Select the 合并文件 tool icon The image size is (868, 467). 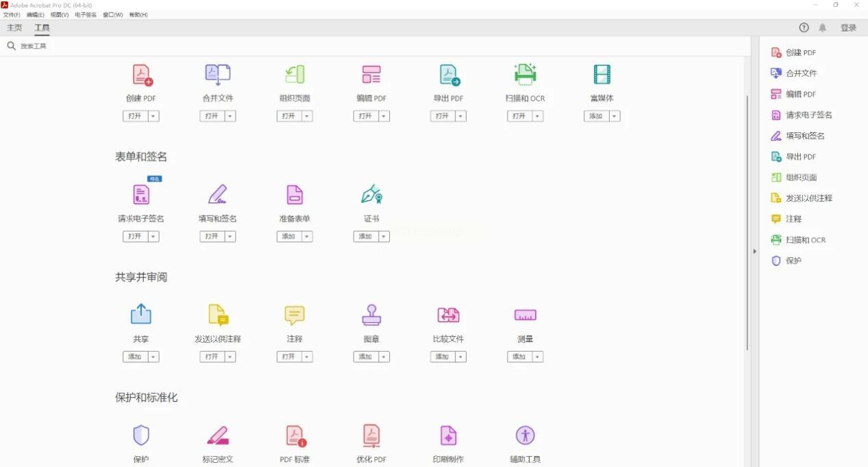[x=218, y=75]
